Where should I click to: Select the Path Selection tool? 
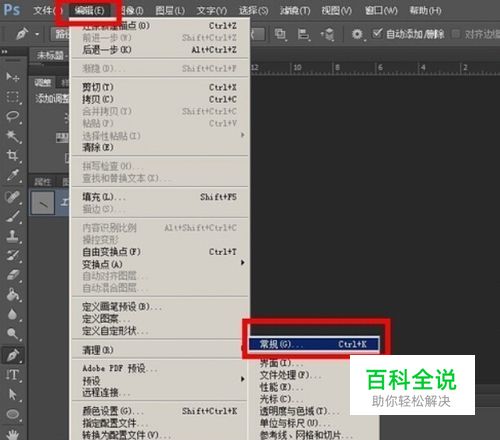click(13, 395)
